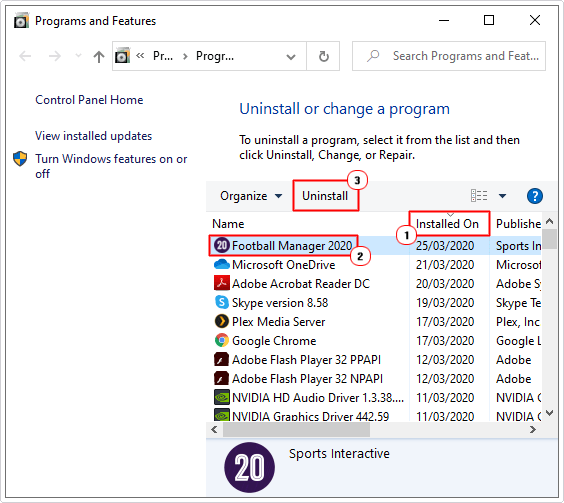Viewport: 564px width, 503px height.
Task: Click the Adobe Acrobat Reader DC icon
Action: 222,283
